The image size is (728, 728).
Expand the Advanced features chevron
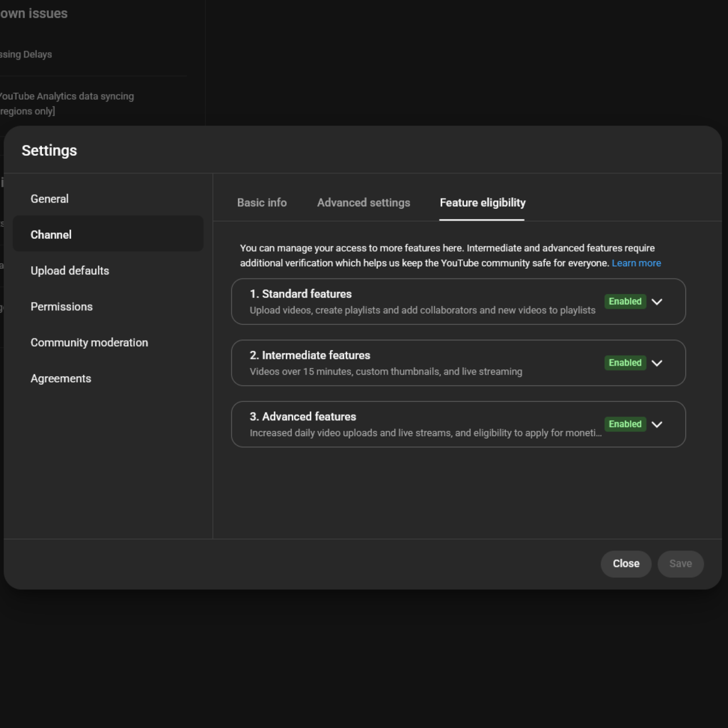[657, 424]
